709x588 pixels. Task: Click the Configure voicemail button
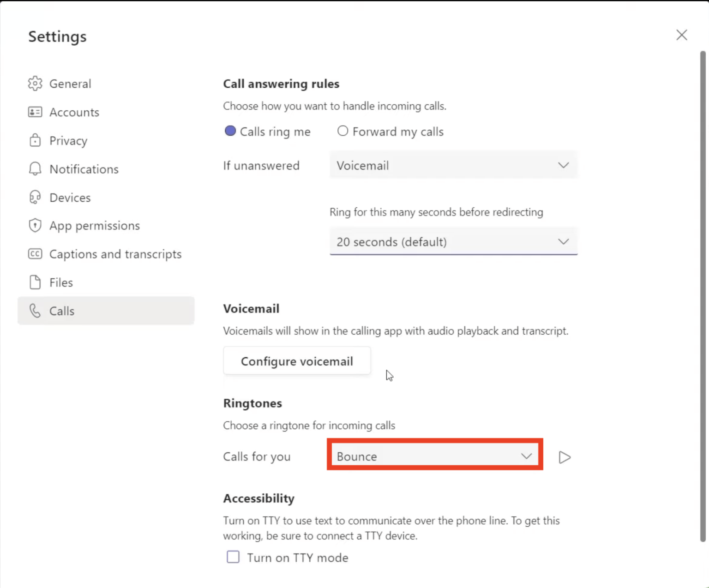click(297, 361)
